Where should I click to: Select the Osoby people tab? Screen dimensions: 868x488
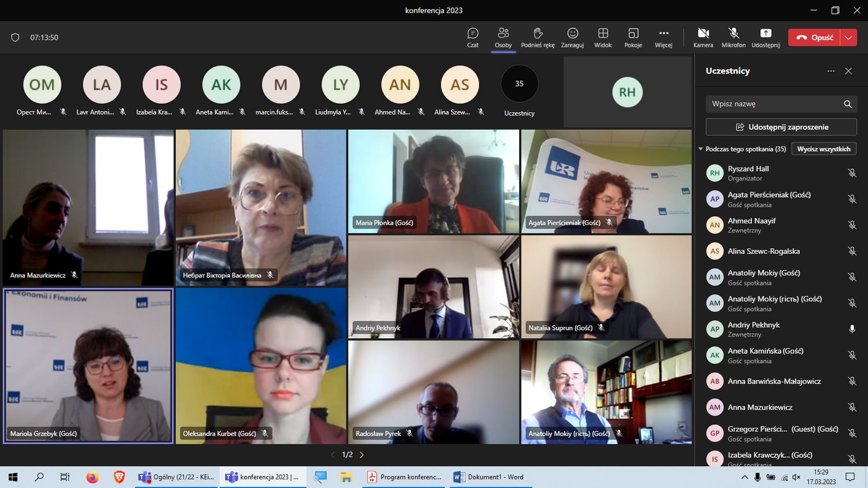point(503,37)
